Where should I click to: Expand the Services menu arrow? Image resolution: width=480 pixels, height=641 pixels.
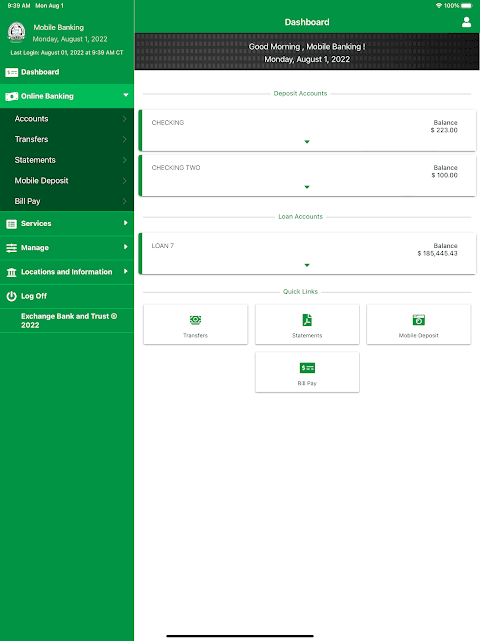[126, 223]
